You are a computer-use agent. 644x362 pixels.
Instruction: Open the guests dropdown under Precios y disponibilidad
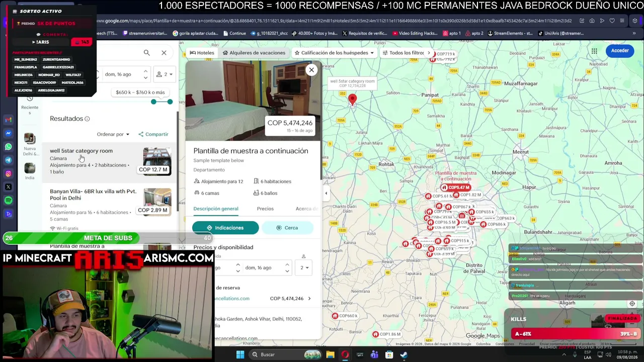[303, 267]
